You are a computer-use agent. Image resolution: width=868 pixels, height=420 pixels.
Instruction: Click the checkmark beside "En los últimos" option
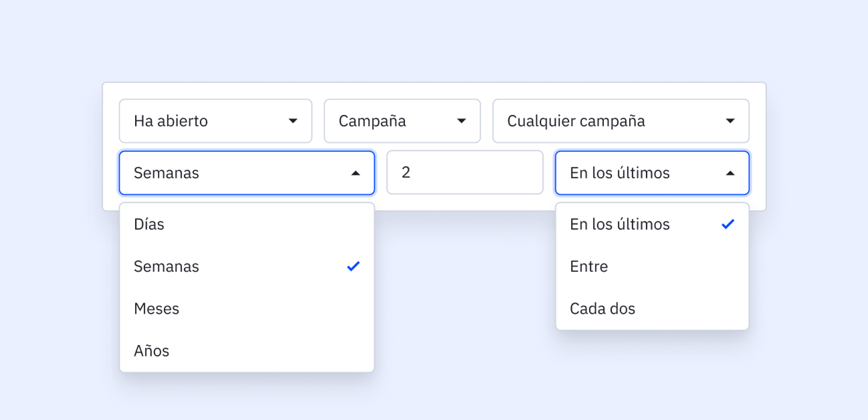click(728, 224)
